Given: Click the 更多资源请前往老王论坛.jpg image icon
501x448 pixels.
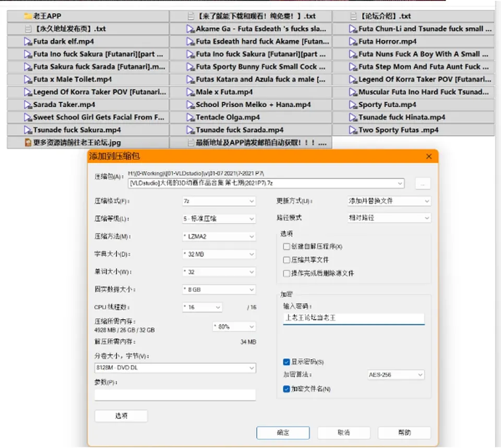Looking at the screenshot, I should [28, 143].
